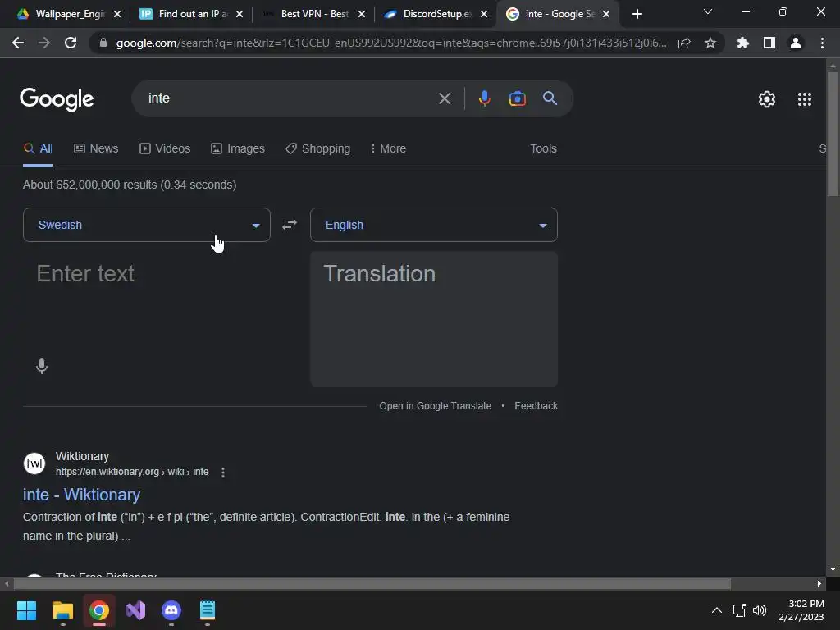Open the Chrome extensions puzzle icon
This screenshot has height=630, width=840.
[x=743, y=43]
